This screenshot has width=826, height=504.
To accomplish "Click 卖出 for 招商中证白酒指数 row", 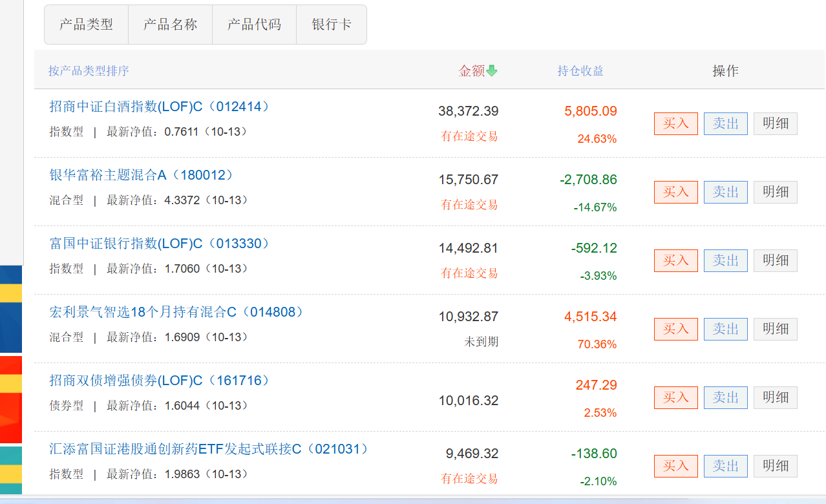I will point(726,123).
